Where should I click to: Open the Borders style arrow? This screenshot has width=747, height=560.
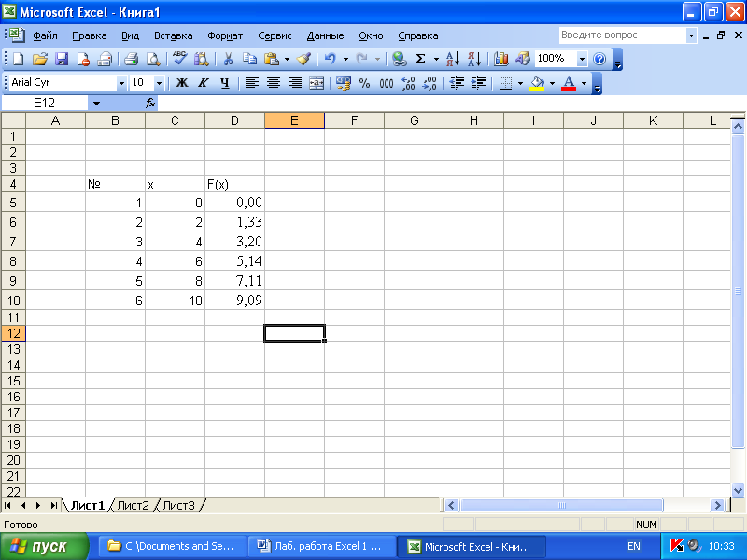pyautogui.click(x=520, y=83)
